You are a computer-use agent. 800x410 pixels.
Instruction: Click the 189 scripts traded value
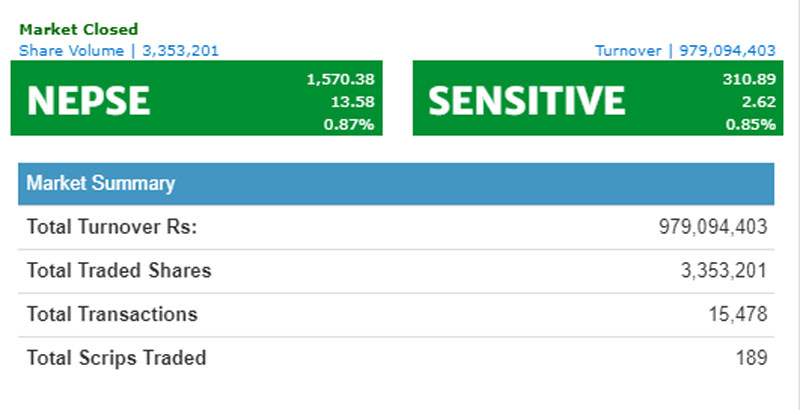click(752, 357)
